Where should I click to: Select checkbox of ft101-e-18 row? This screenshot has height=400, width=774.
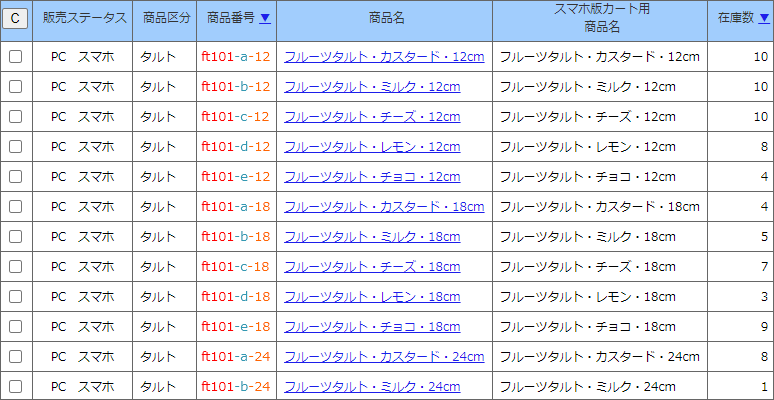tap(16, 326)
